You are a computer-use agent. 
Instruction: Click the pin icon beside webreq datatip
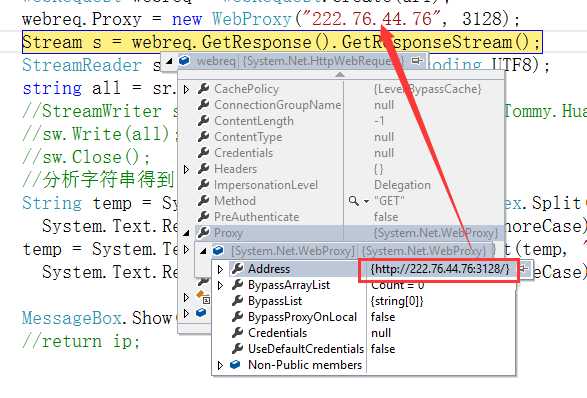point(417,60)
